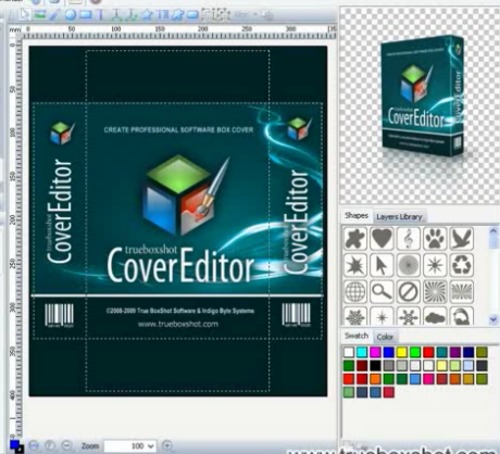Add the paw print shape

click(x=435, y=238)
